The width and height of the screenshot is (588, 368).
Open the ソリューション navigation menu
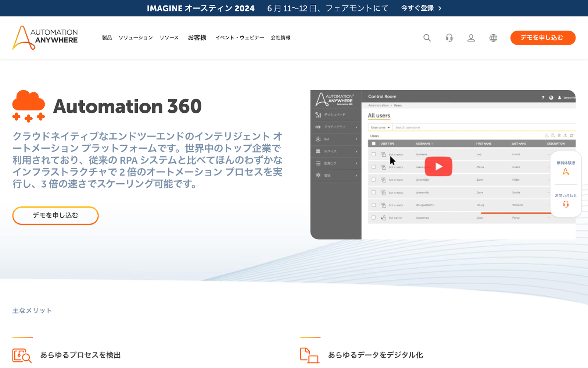[136, 38]
